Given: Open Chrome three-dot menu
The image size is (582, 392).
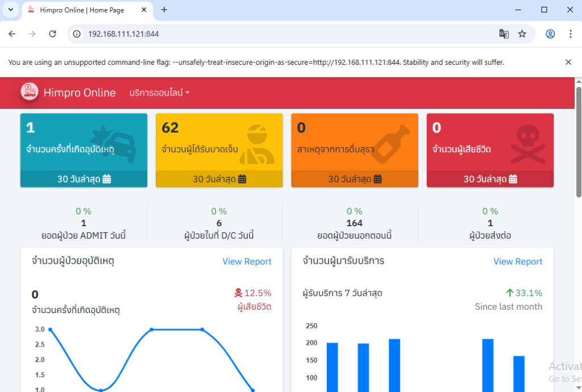Looking at the screenshot, I should click(x=570, y=34).
